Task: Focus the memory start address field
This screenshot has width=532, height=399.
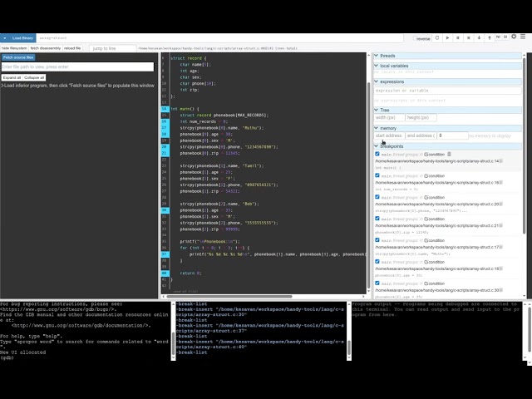Action: point(389,135)
